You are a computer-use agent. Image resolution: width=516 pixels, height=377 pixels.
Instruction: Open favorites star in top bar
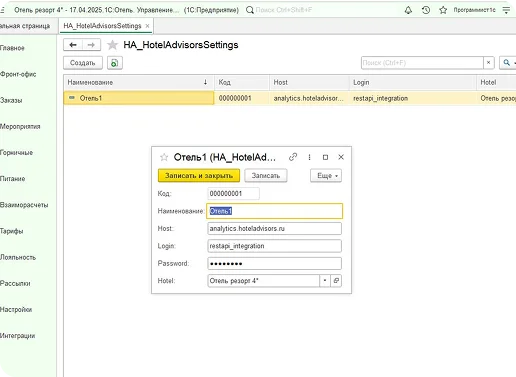click(443, 10)
